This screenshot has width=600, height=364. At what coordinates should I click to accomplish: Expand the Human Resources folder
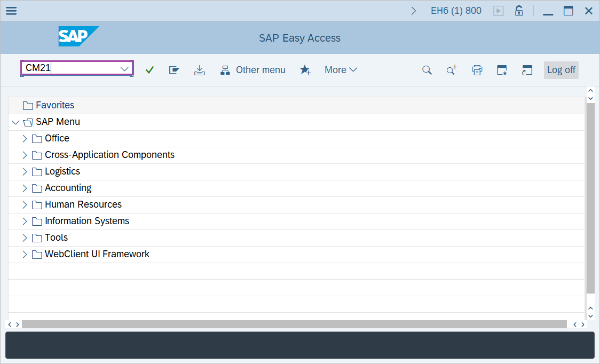(x=25, y=205)
